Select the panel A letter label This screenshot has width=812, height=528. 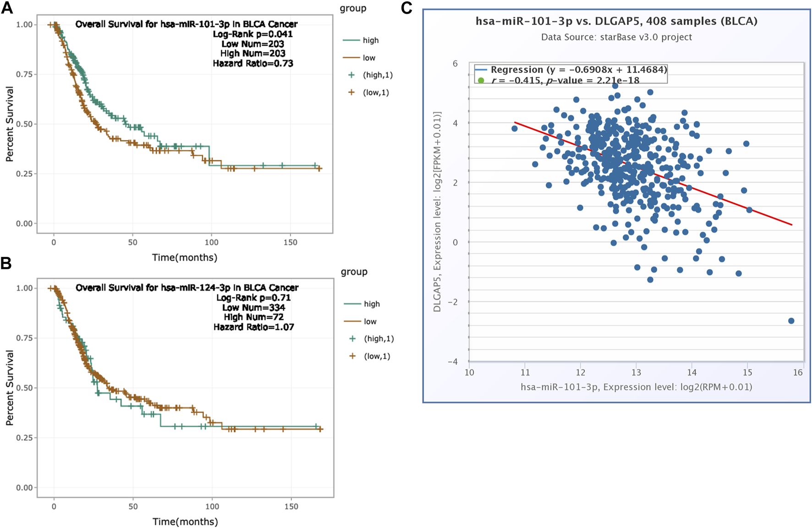pyautogui.click(x=7, y=8)
